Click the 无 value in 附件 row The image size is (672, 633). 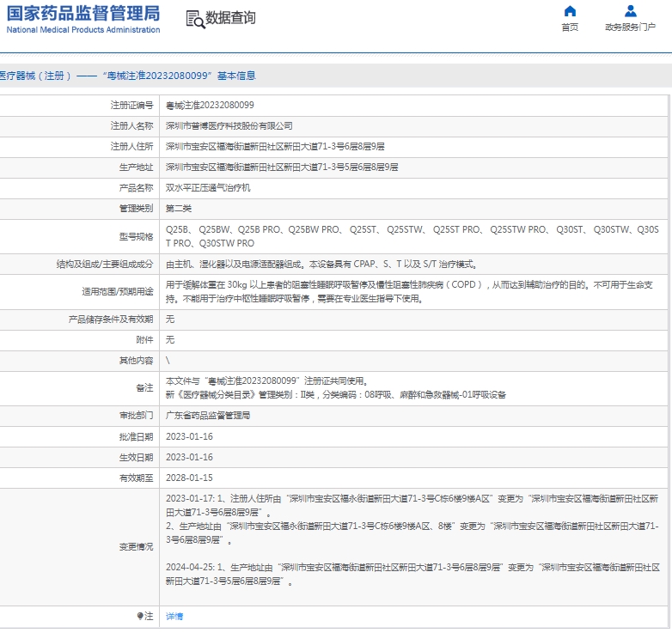[x=170, y=339]
